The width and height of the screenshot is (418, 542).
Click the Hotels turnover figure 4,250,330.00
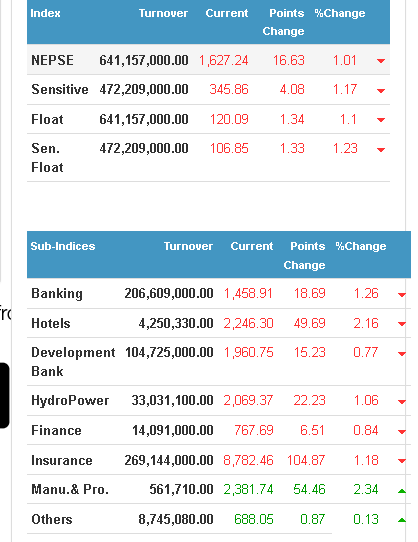click(x=176, y=324)
